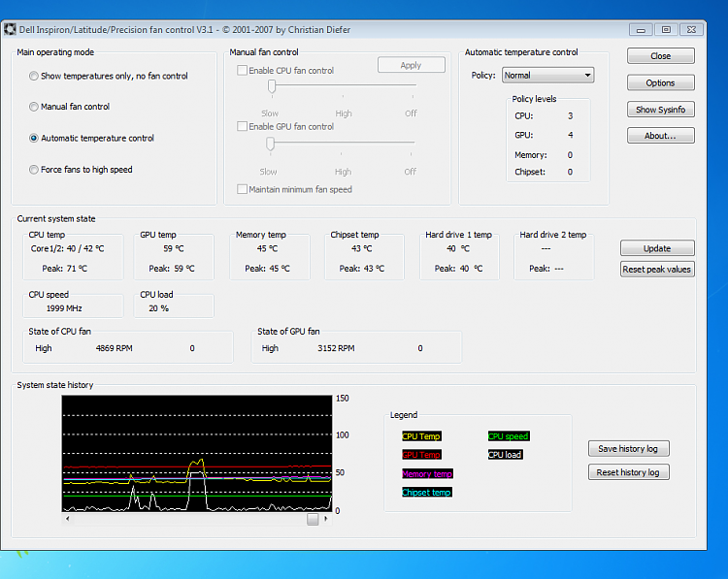Click the policy level 'CPU: 3' row
Screen dimensions: 728x579
tap(544, 116)
